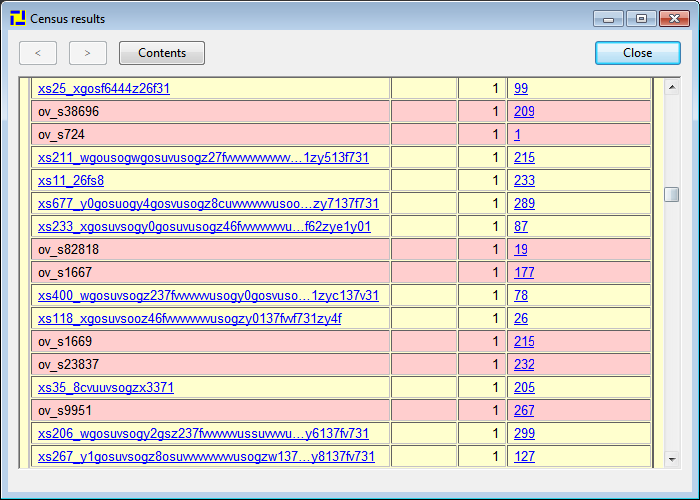Open the Contents page
Viewport: 700px width, 500px height.
point(162,53)
